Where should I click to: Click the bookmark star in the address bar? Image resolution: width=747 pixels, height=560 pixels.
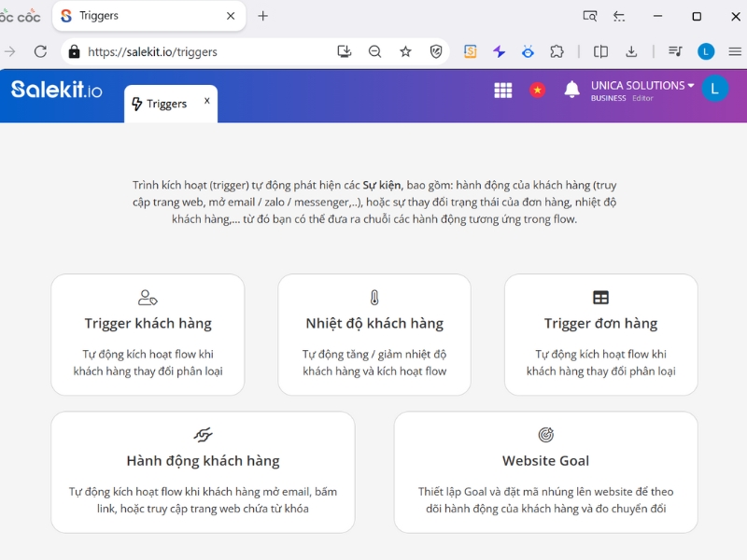tap(406, 51)
